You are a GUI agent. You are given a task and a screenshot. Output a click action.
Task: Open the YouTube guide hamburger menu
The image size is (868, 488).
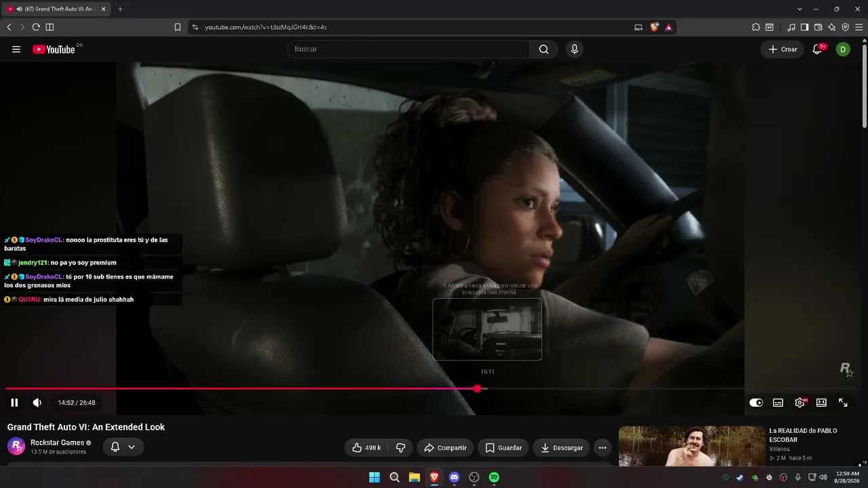pos(16,49)
